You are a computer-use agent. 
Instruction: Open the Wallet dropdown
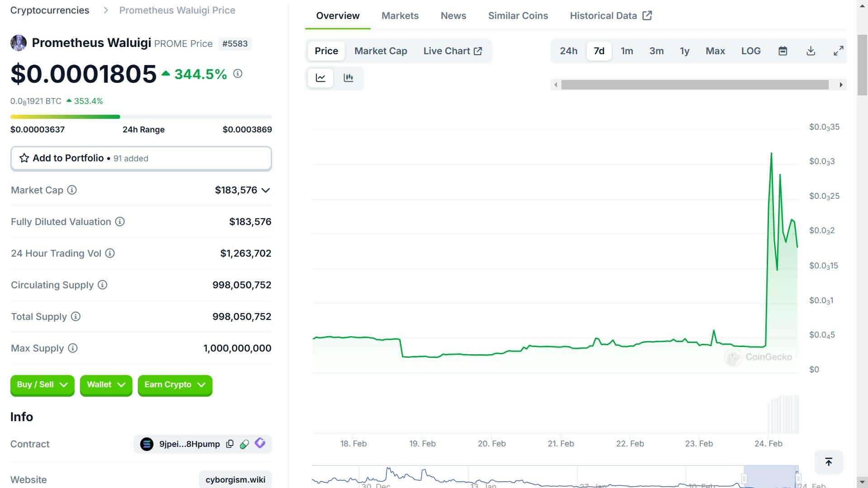[106, 385]
